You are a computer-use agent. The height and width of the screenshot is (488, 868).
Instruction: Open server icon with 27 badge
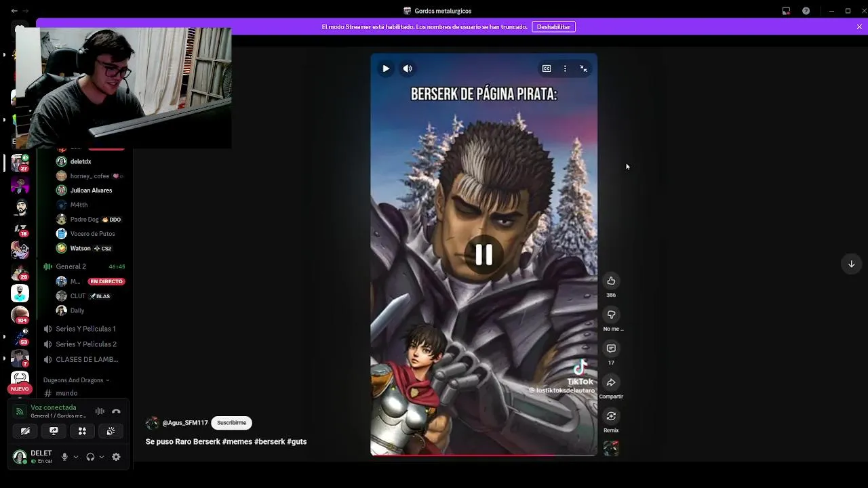(x=20, y=163)
